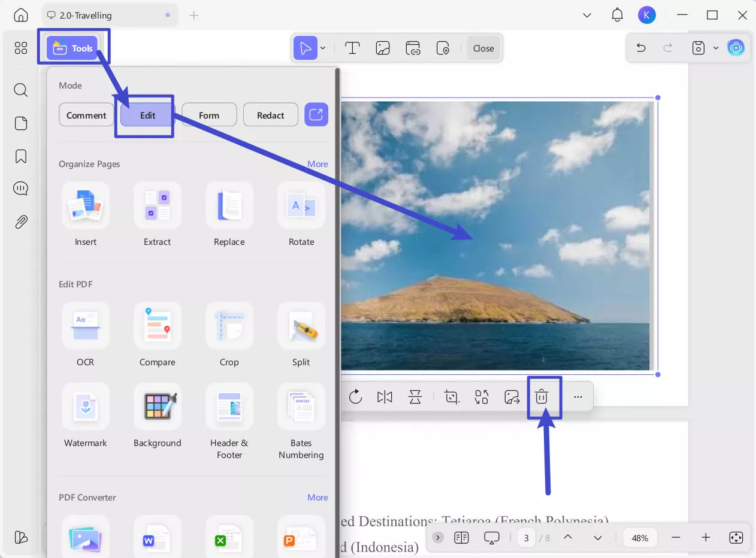Open the bookmark sidebar panel

pos(21,156)
